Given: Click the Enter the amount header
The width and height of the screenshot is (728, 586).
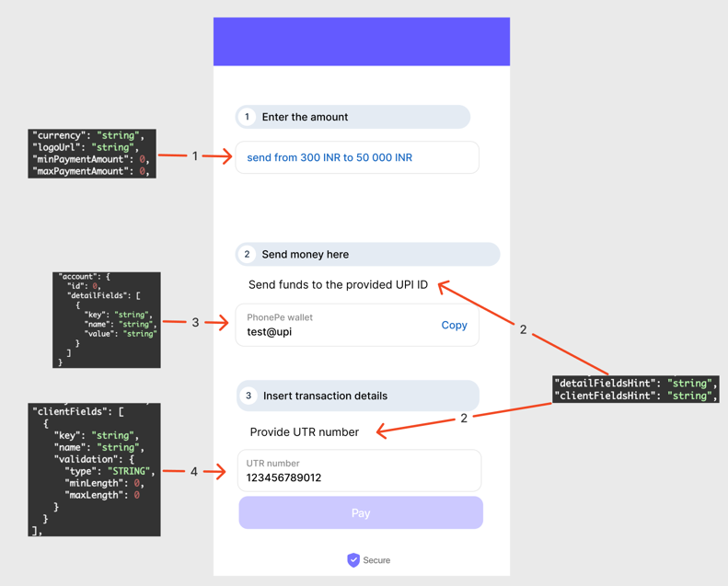Looking at the screenshot, I should coord(305,117).
